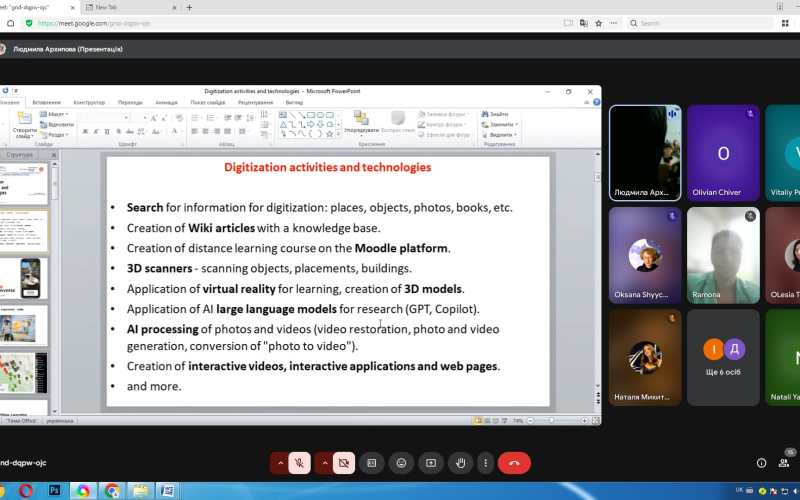Click the Ramona participant video tile
Screen dimensions: 800x500
[x=723, y=255]
